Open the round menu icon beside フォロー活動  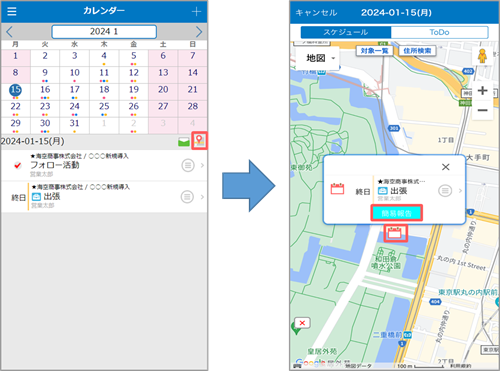click(x=188, y=165)
